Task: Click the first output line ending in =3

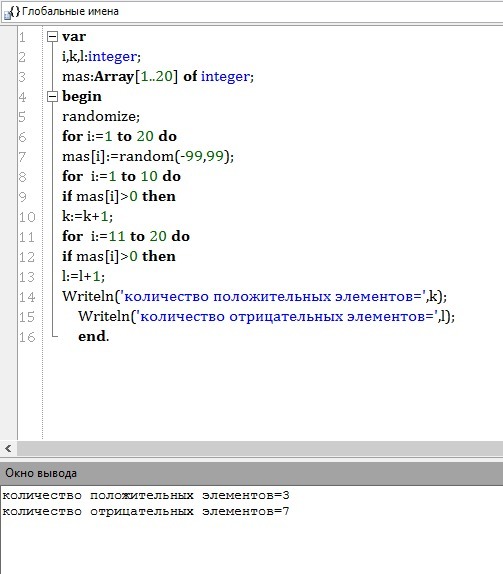Action: [146, 496]
